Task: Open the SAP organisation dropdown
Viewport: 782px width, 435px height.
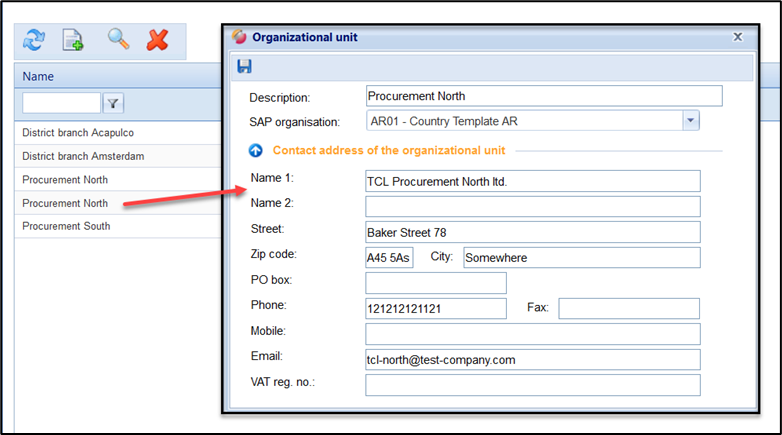Action: (690, 121)
